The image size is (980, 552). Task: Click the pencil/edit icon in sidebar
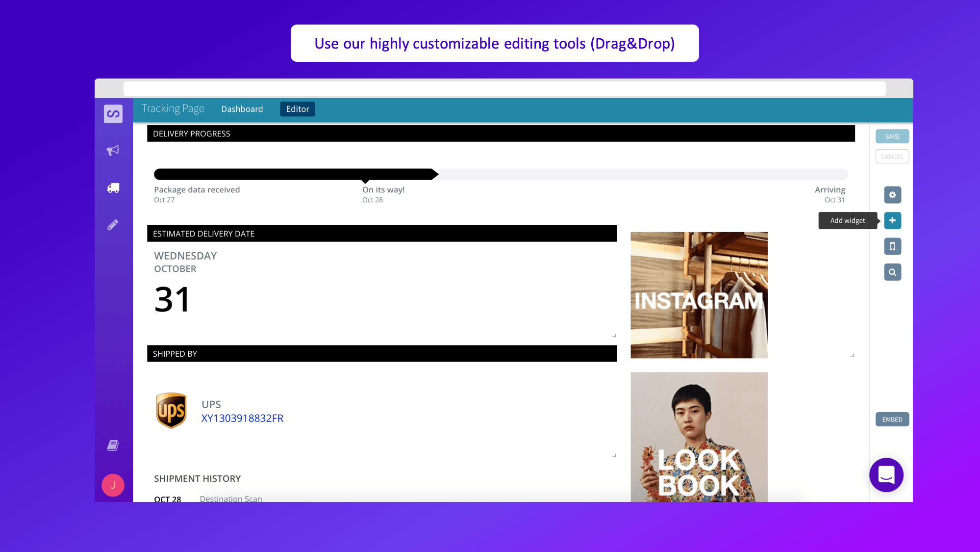point(113,224)
